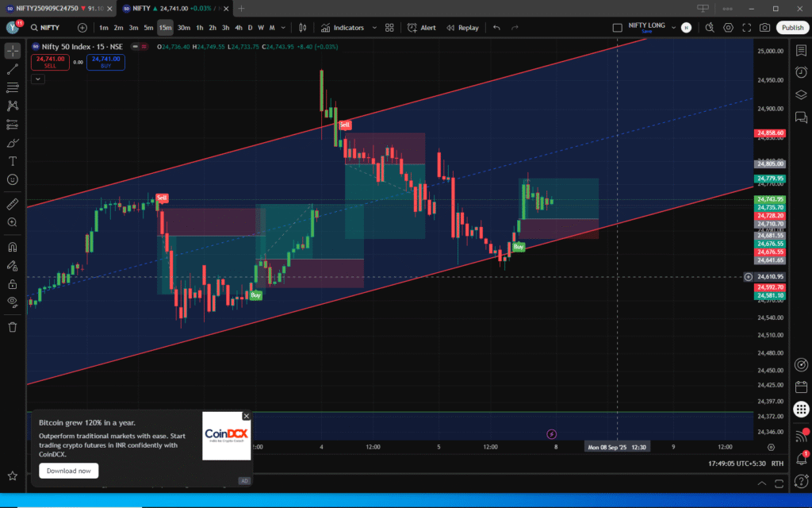The image size is (812, 508).
Task: Pick the Measure ruler tool
Action: tap(13, 204)
